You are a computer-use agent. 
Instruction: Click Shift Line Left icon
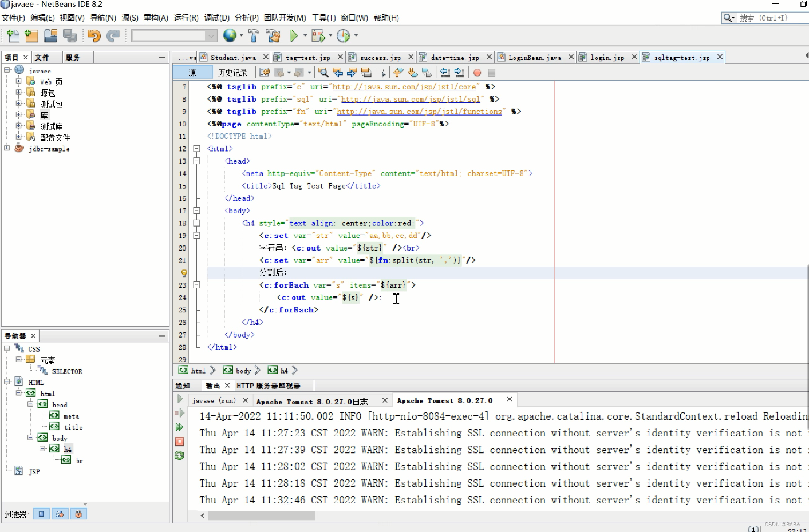click(x=445, y=72)
